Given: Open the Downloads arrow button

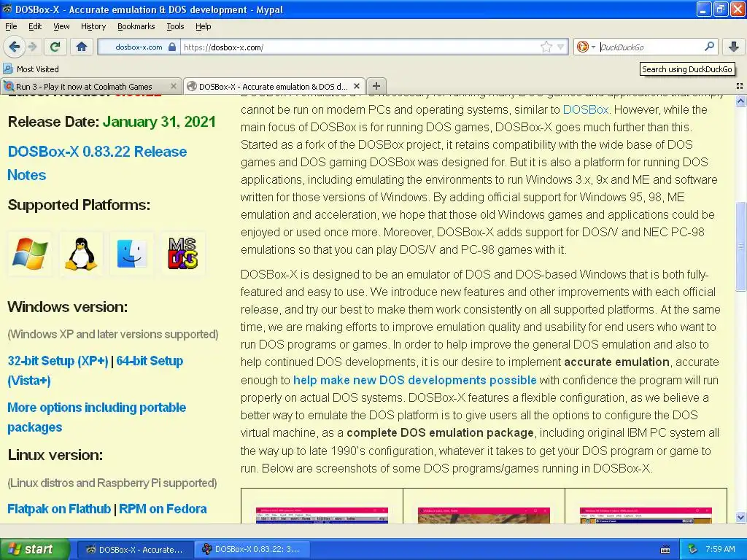Looking at the screenshot, I should [734, 47].
